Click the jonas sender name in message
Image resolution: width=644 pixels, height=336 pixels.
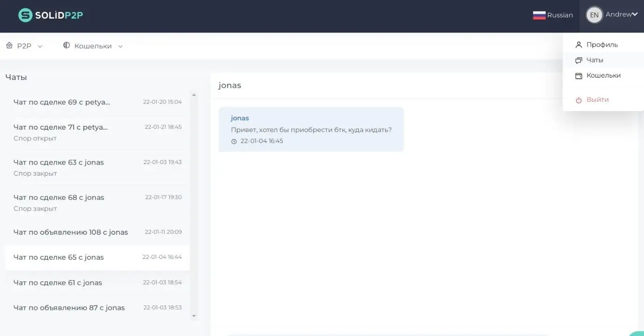240,118
